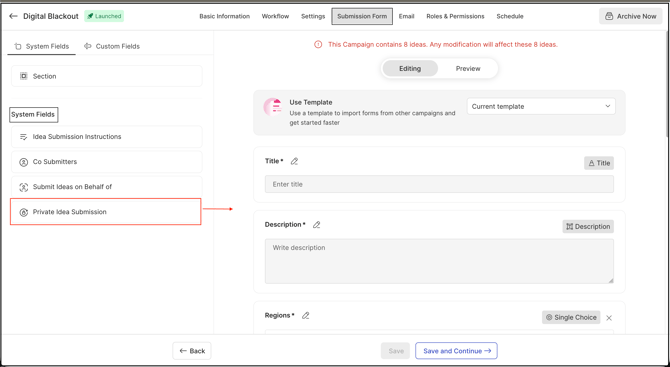Edit the Regions label with pencil icon

[x=306, y=316]
